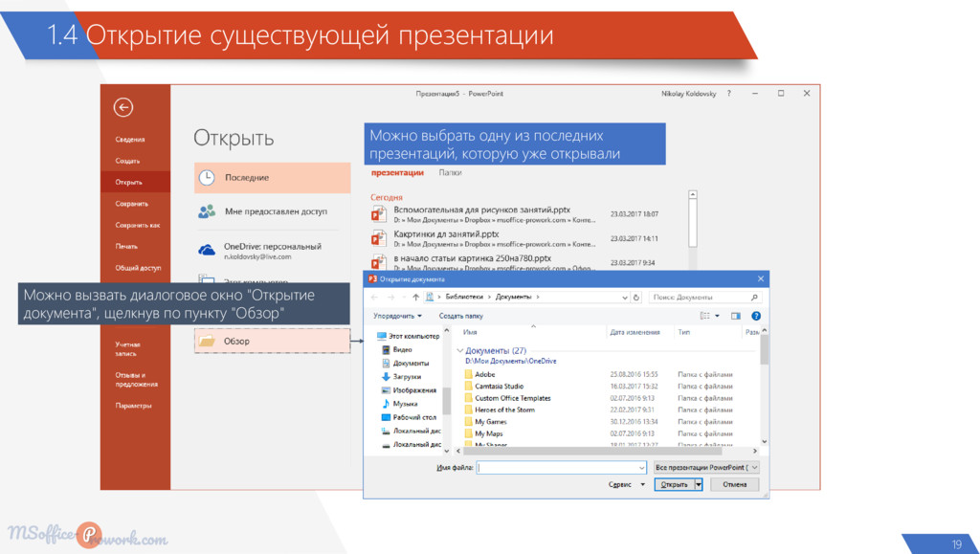This screenshot has height=554, width=980.
Task: Refresh the folder with the reload icon
Action: click(x=636, y=298)
